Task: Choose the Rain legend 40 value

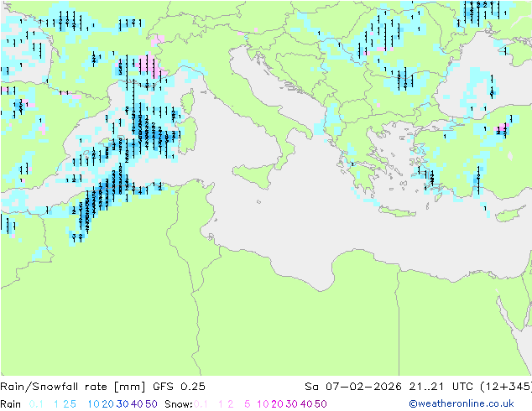Action: click(137, 404)
